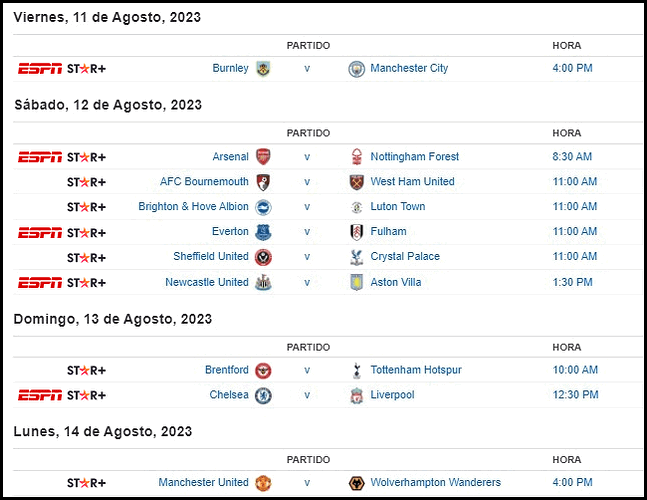Open the Crystal Palace team link
The height and width of the screenshot is (500, 647).
405,256
